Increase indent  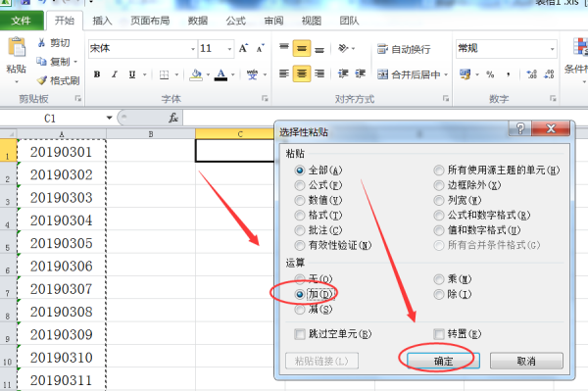click(x=361, y=73)
